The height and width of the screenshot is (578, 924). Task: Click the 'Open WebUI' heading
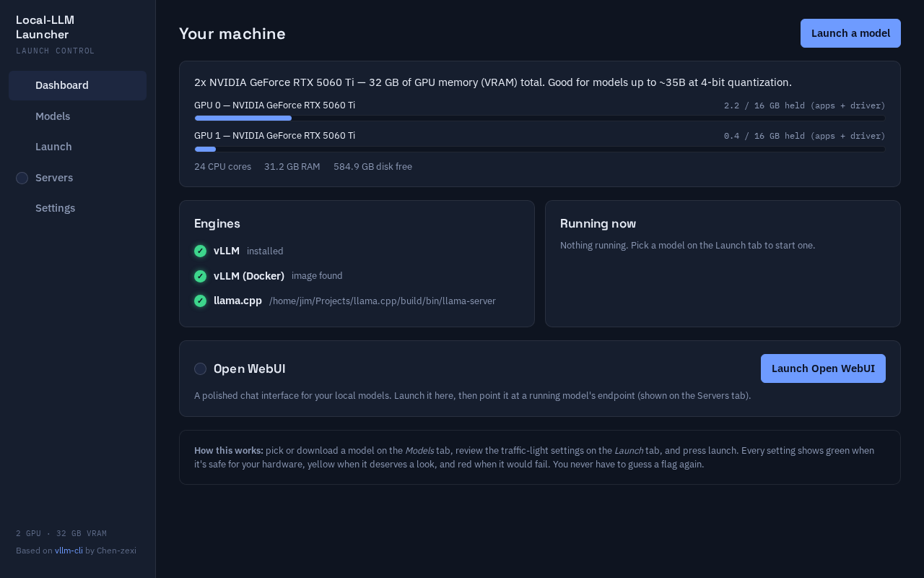tap(250, 368)
